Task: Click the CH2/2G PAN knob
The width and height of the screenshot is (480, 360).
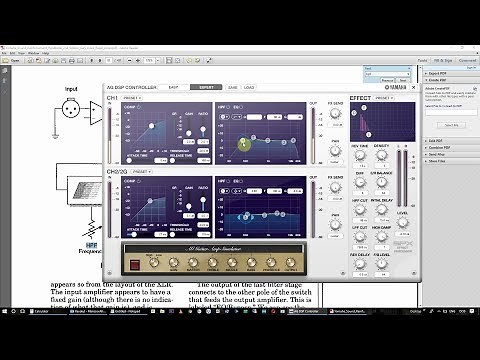Action: (x=335, y=225)
